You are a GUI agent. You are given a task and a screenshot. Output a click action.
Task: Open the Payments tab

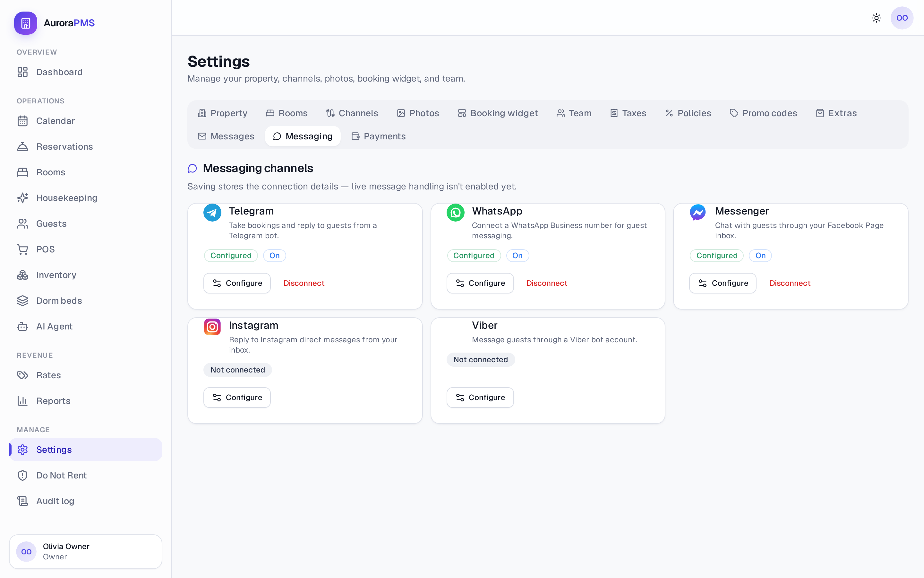(x=378, y=136)
